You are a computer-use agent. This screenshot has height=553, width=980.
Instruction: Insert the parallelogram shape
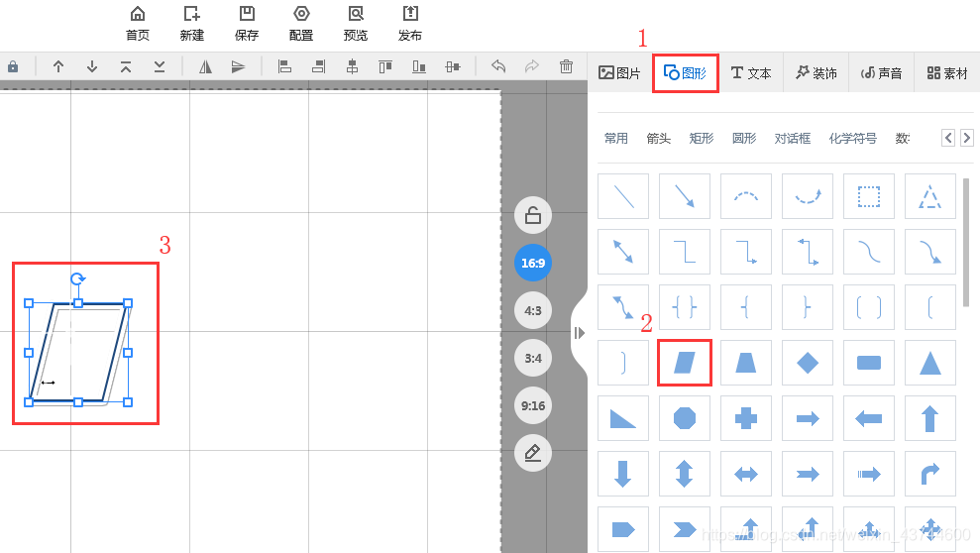click(685, 363)
